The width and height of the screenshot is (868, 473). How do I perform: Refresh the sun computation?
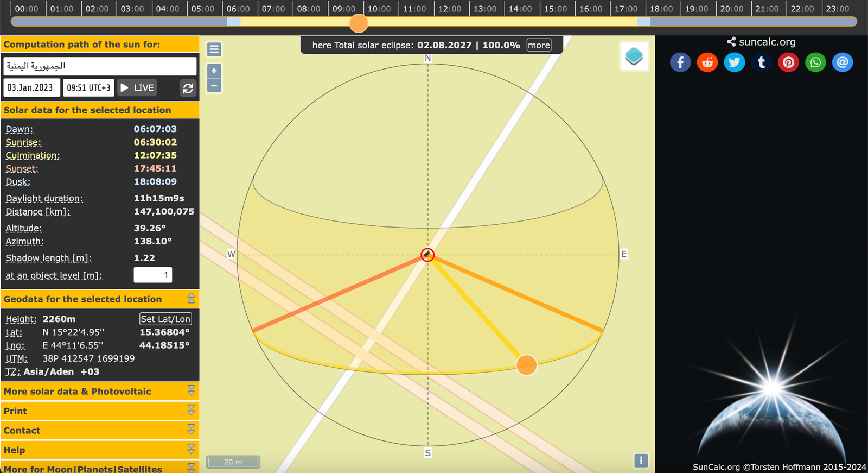188,88
